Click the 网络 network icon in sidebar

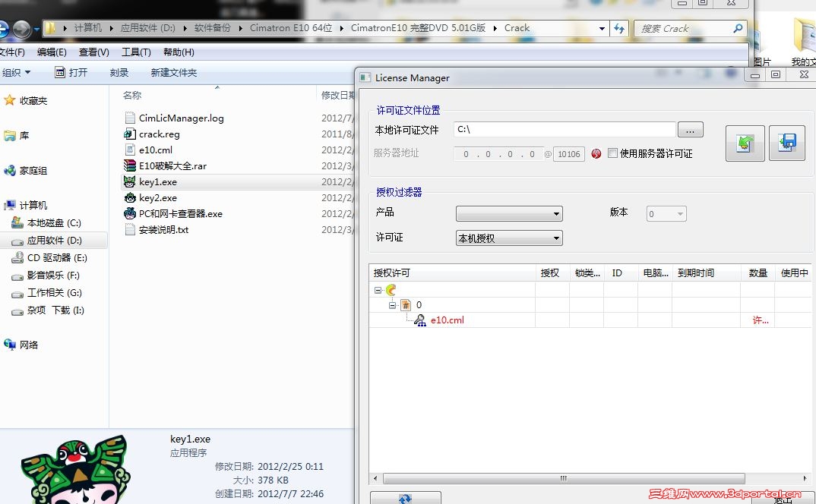click(9, 345)
